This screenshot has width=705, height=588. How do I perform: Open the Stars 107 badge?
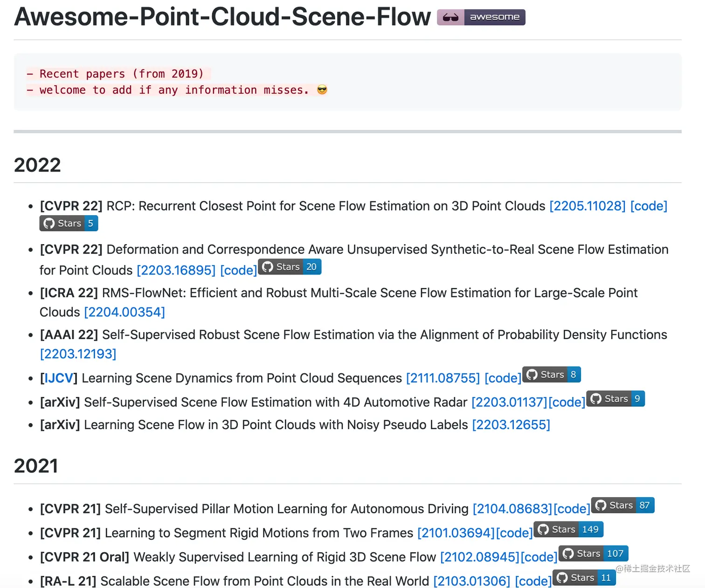coord(594,553)
